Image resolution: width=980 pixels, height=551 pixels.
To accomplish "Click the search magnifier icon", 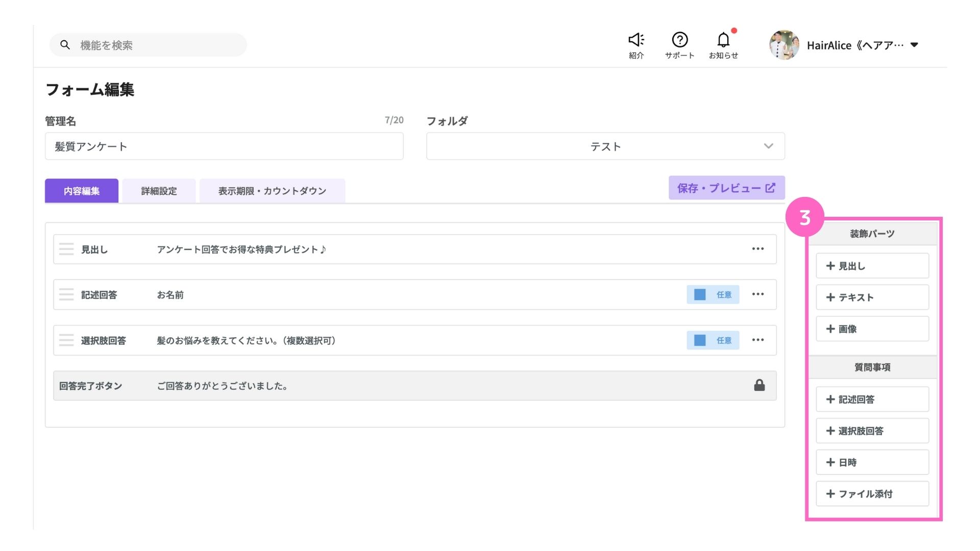I will tap(65, 45).
